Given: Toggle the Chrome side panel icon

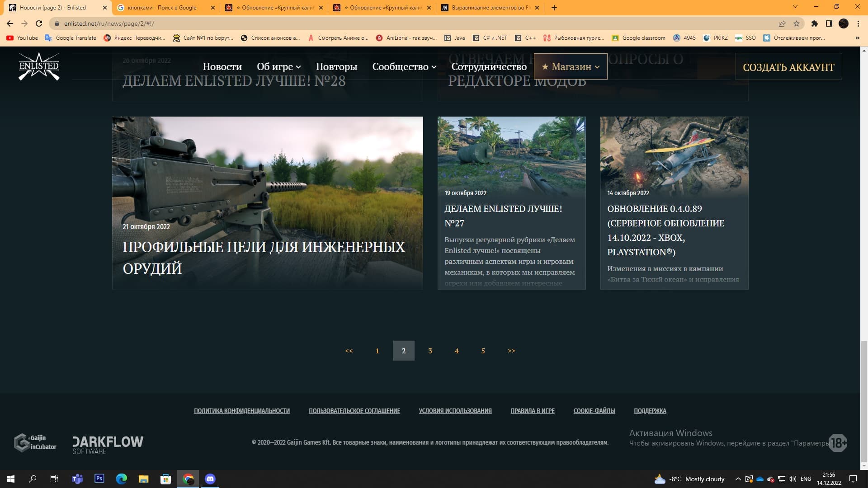Looking at the screenshot, I should pyautogui.click(x=829, y=23).
